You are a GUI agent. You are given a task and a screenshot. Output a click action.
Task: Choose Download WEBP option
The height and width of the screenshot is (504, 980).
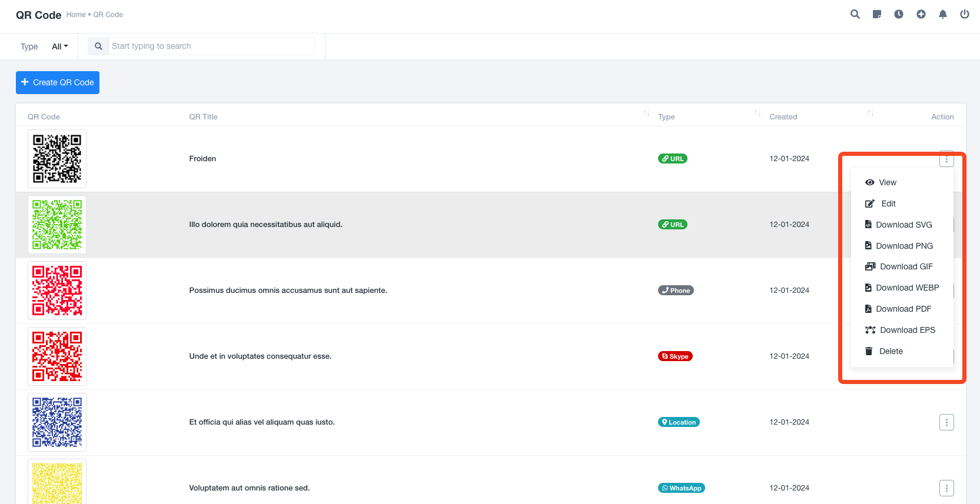(x=902, y=288)
